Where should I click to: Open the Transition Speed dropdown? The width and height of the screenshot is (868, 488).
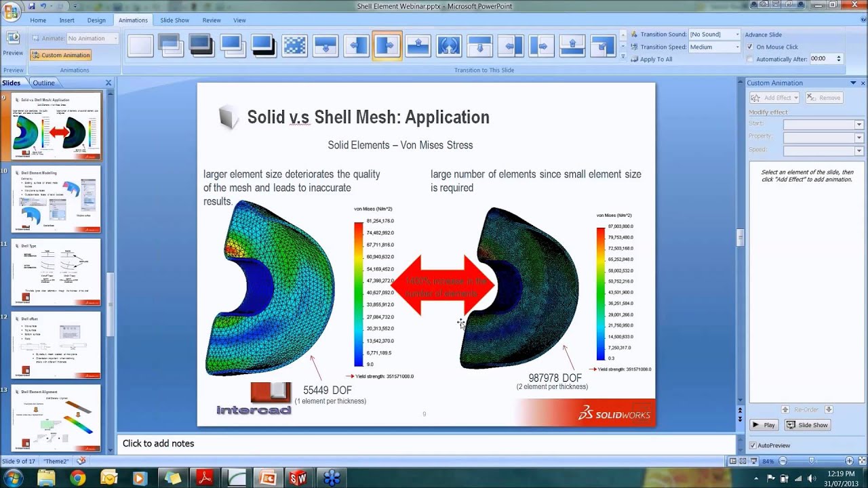tap(736, 47)
